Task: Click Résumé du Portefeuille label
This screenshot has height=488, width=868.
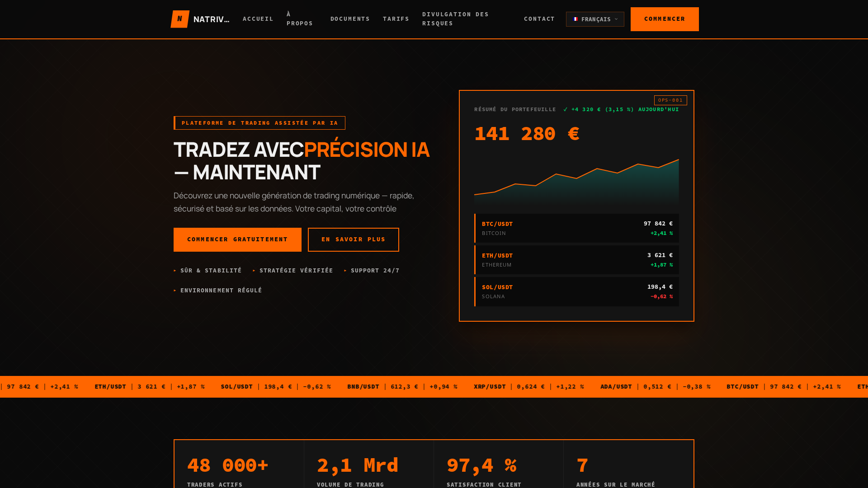Action: point(515,109)
